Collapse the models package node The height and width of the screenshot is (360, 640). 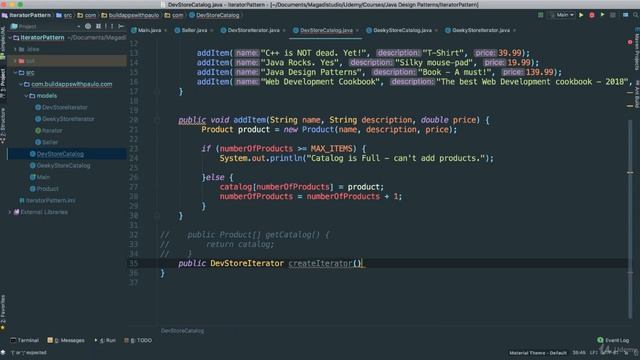point(26,96)
